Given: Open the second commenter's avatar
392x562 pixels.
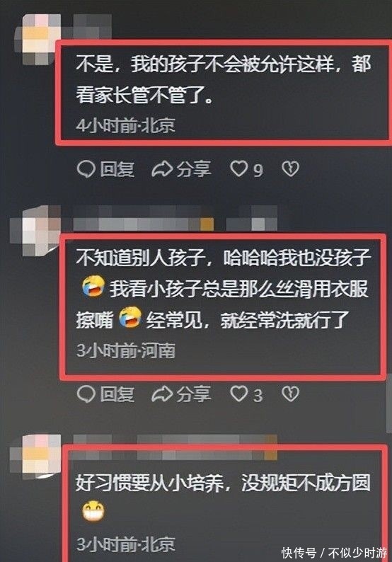Looking at the screenshot, I should tap(36, 231).
